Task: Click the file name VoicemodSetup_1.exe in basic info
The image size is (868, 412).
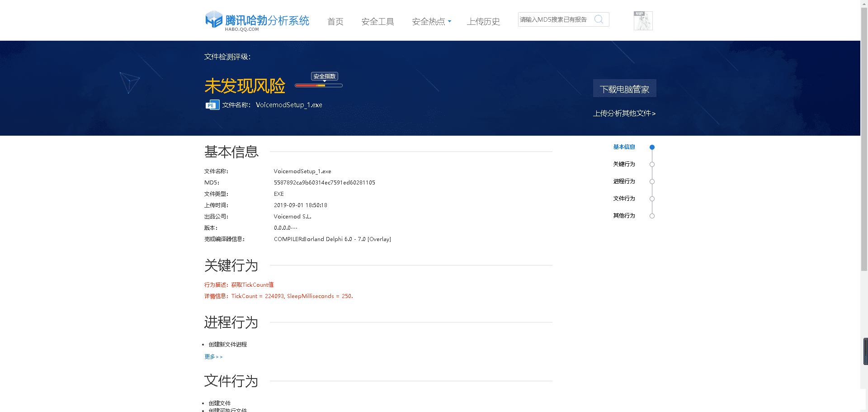Action: (x=302, y=171)
